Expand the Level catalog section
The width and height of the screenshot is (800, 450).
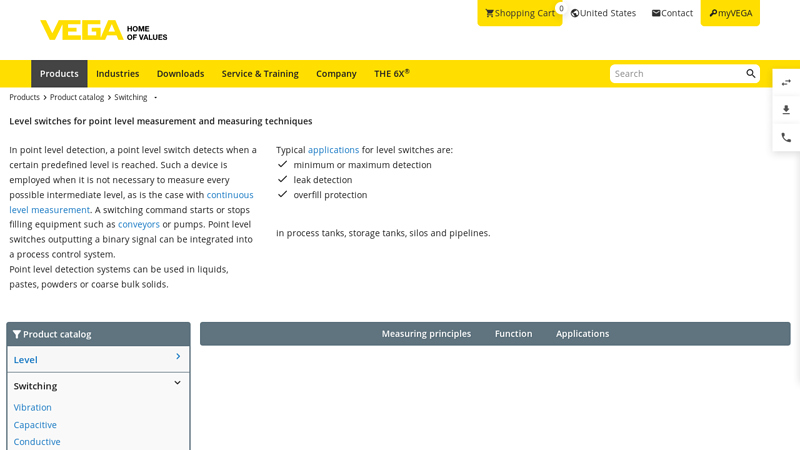98,359
